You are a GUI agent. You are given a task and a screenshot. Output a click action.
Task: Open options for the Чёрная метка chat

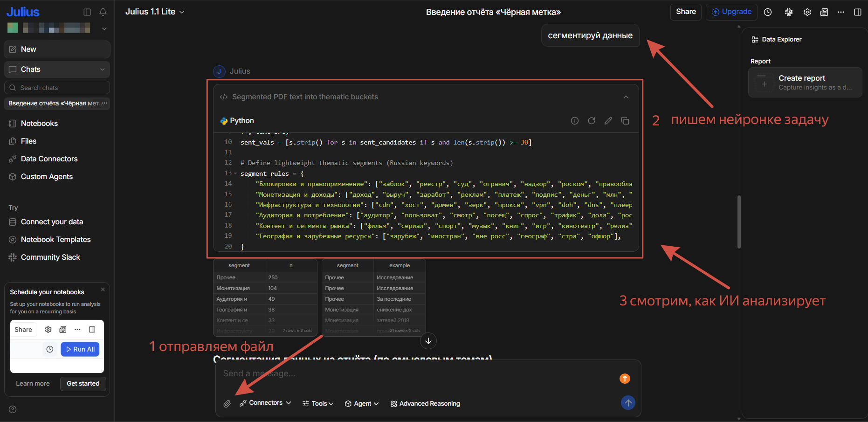[x=104, y=103]
